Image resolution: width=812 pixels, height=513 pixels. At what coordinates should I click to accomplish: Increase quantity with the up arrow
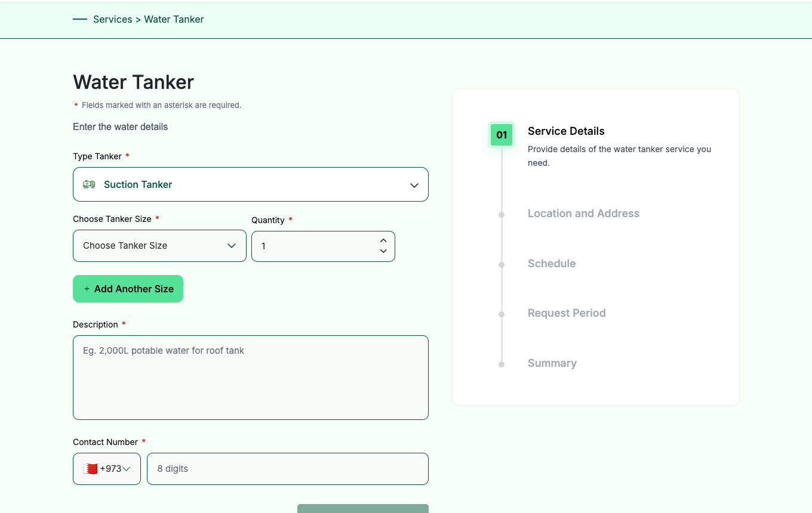(x=383, y=240)
